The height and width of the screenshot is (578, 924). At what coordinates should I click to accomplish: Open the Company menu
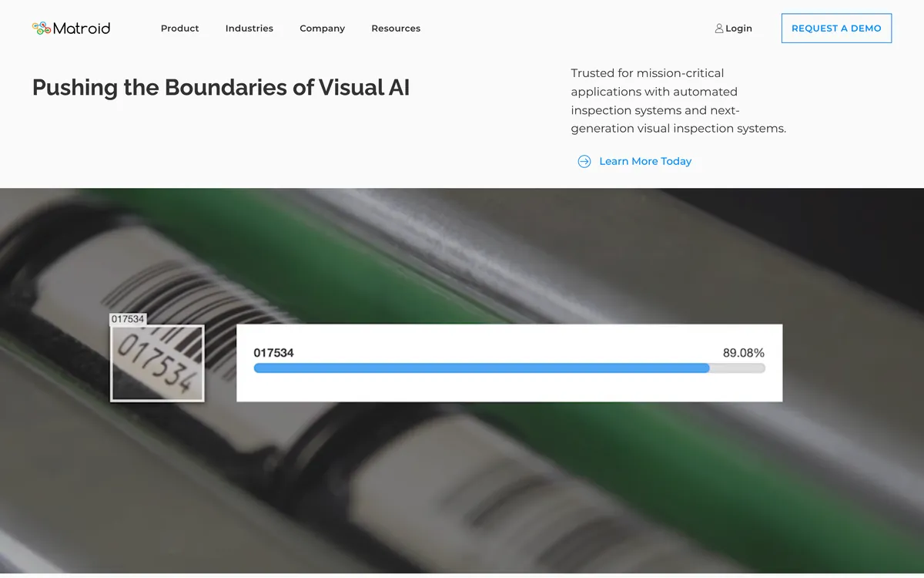tap(323, 29)
